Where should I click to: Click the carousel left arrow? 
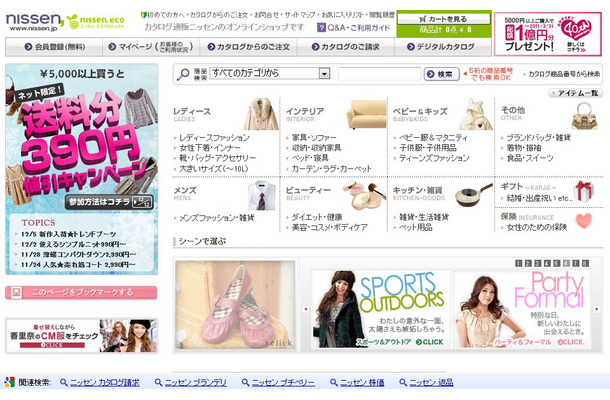coord(305,309)
